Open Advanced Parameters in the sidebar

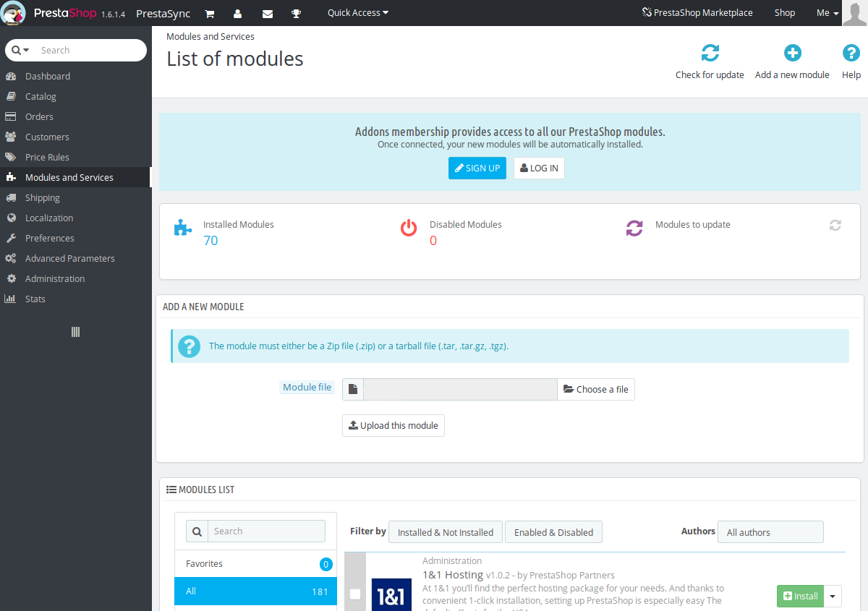pyautogui.click(x=75, y=258)
